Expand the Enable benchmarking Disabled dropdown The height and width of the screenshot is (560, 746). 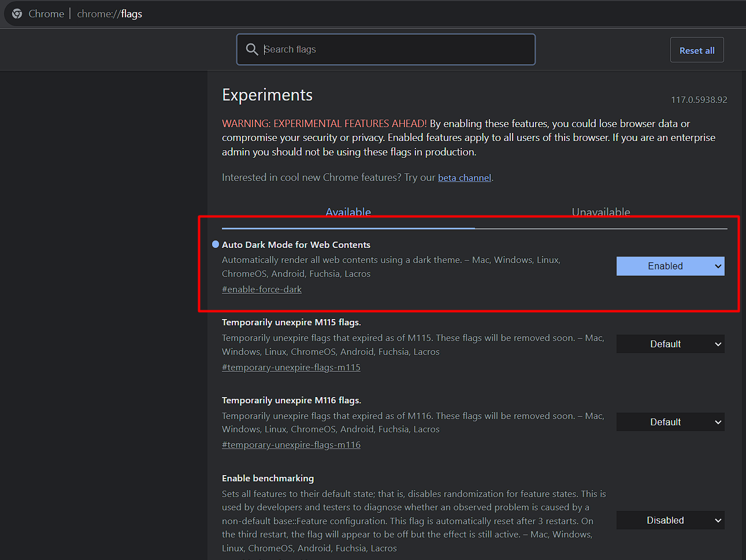pos(670,521)
